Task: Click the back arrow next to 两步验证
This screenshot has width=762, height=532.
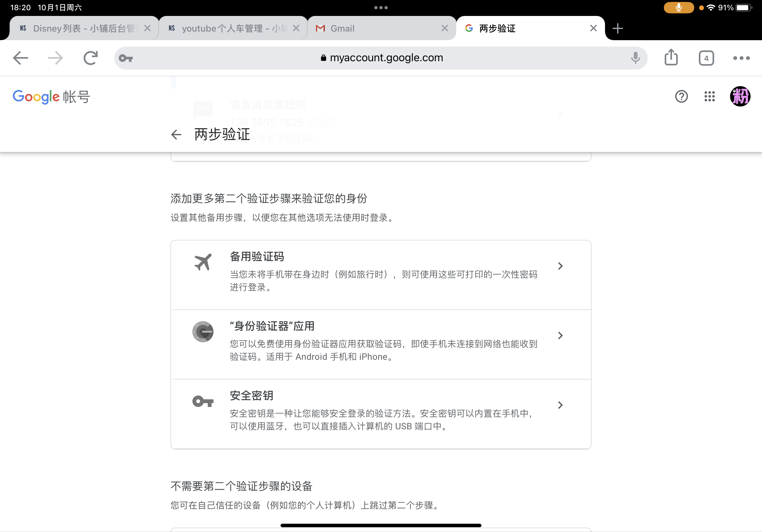Action: click(x=176, y=134)
